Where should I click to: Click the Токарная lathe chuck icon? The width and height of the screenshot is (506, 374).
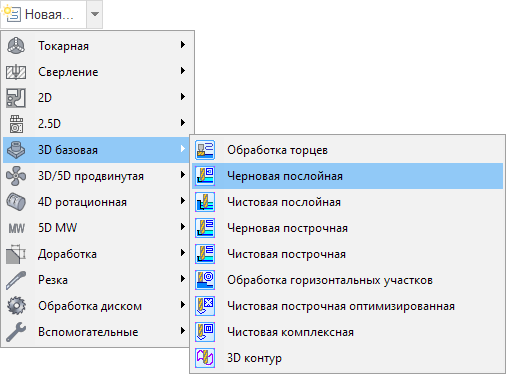coord(16,46)
